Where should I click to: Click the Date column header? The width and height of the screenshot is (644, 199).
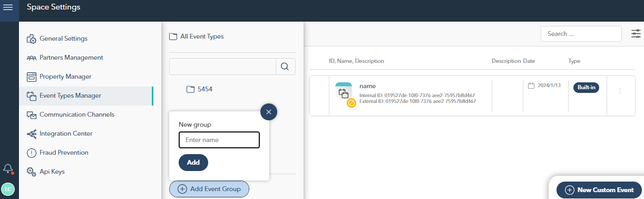529,61
